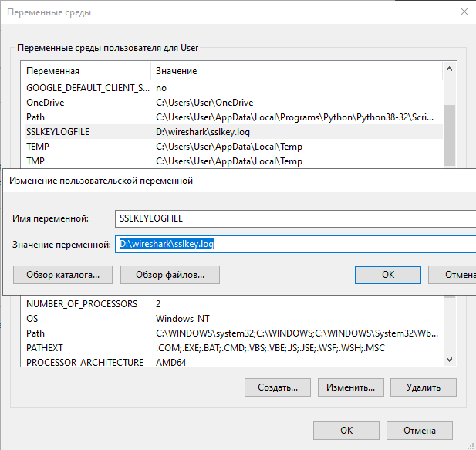Select the OneDrive variable row

[x=234, y=103]
